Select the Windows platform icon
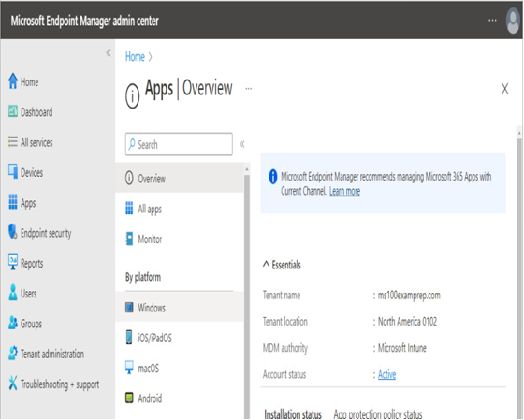This screenshot has width=524, height=420. coord(129,307)
